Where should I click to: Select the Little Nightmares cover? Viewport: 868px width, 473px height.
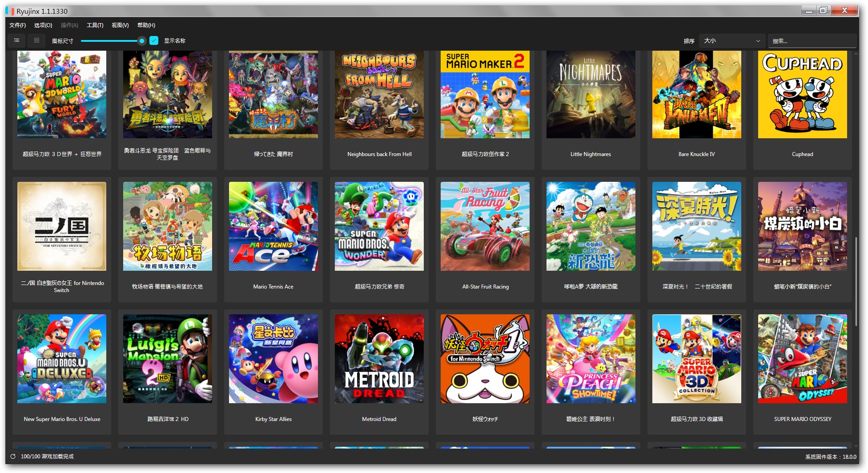591,94
